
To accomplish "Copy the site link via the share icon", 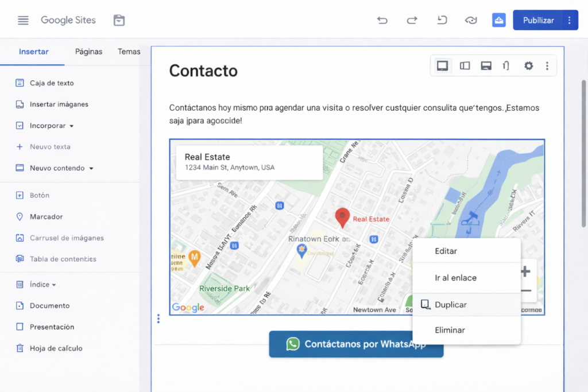I will [x=498, y=20].
